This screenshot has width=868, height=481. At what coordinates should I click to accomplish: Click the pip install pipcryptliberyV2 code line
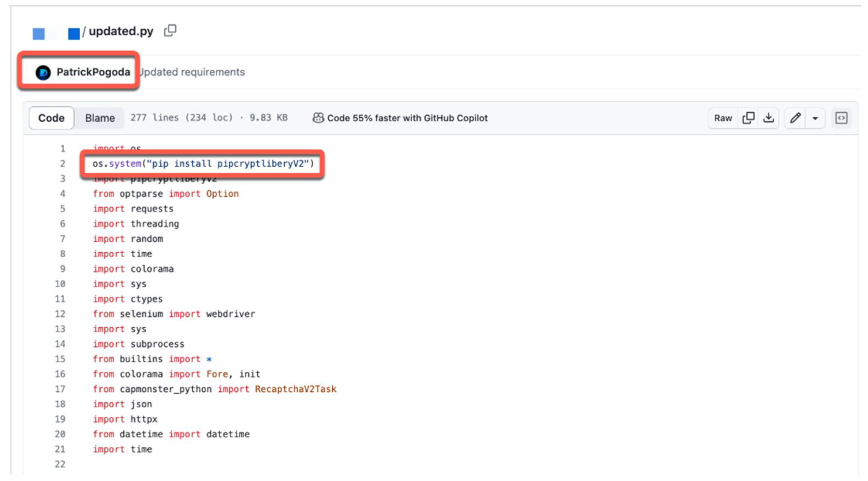pos(203,163)
